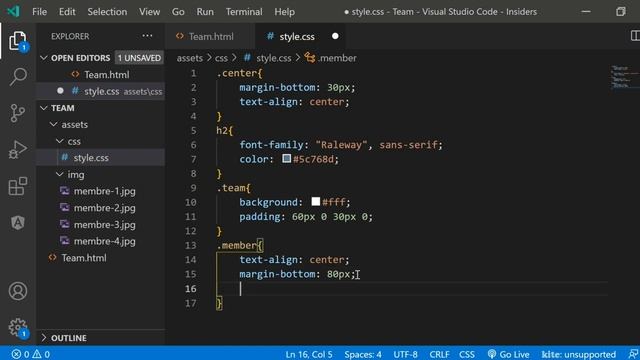Click 'style.css' in the breadcrumb path
Image resolution: width=640 pixels, height=360 pixels.
pos(273,58)
